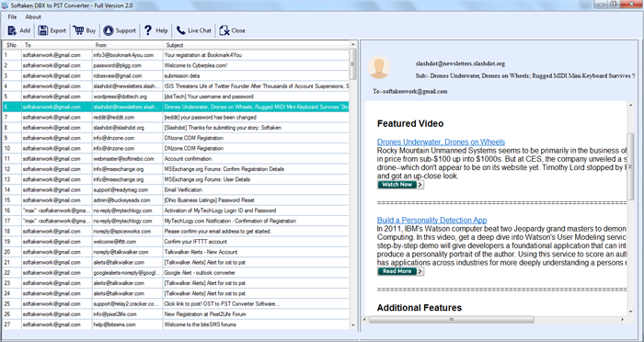Sort by the SNo column header
The height and width of the screenshot is (342, 644).
pos(12,45)
